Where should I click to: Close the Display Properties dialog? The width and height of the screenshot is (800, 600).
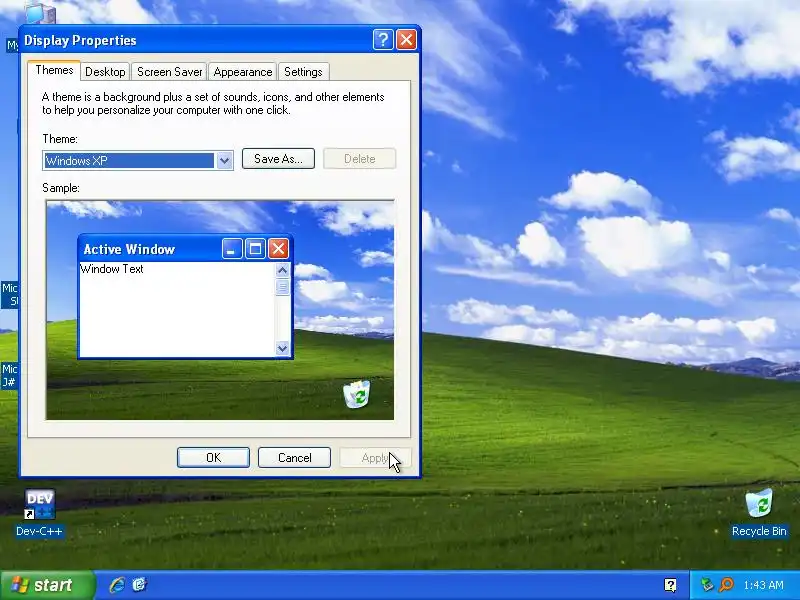(x=406, y=39)
